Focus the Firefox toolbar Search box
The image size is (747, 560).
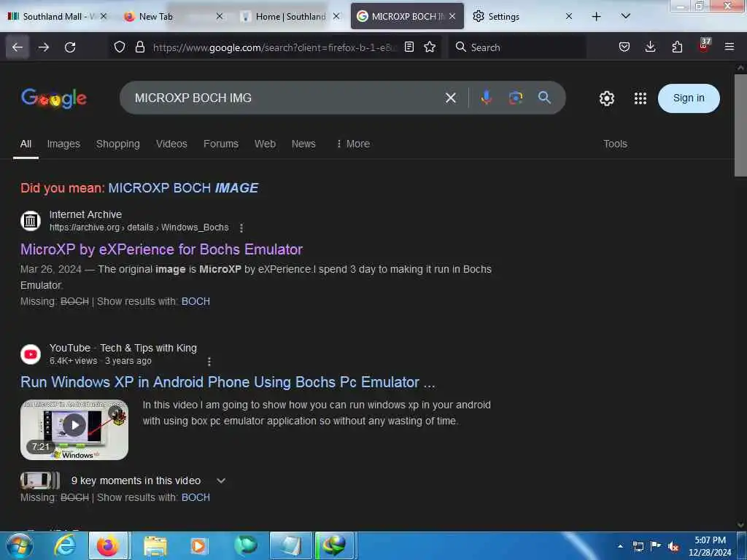point(517,47)
